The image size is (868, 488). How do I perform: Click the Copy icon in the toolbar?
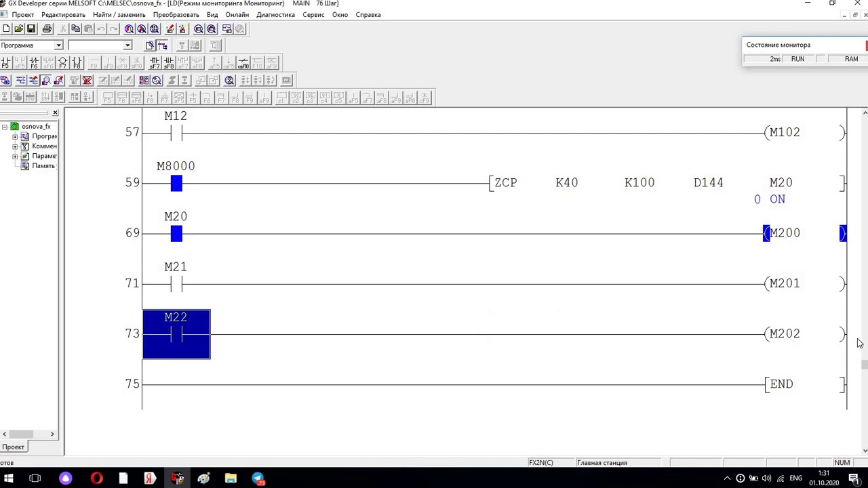(76, 28)
